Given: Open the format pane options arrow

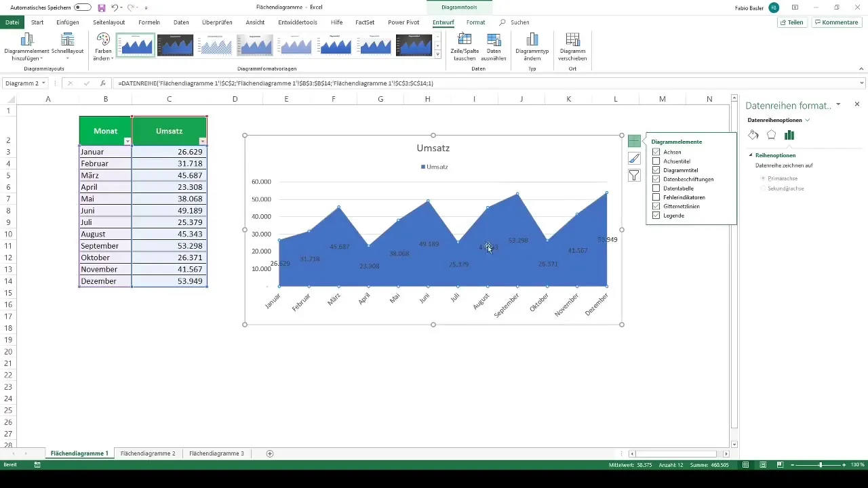Looking at the screenshot, I should (x=839, y=104).
